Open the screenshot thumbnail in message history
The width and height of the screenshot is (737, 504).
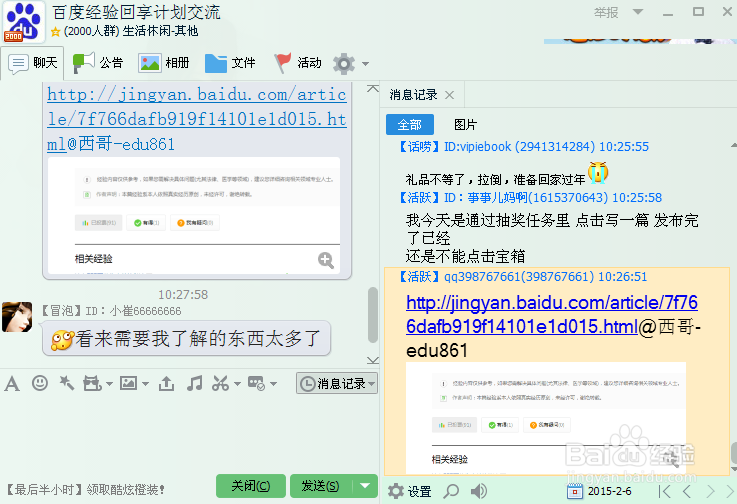546,418
